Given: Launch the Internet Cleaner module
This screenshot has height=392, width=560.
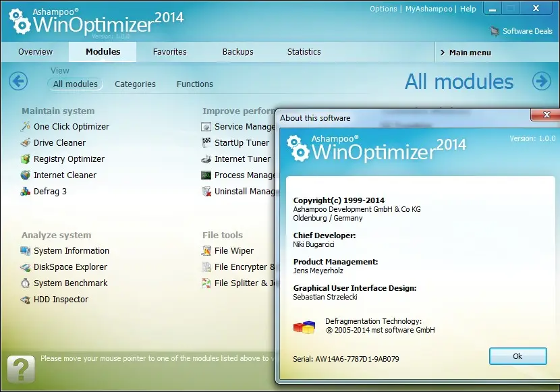Looking at the screenshot, I should point(65,175).
